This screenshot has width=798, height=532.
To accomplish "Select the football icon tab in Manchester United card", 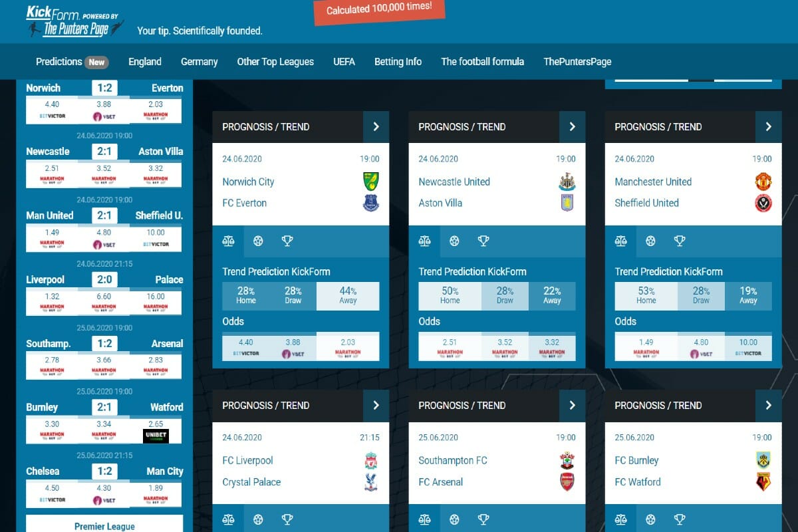I will 650,241.
